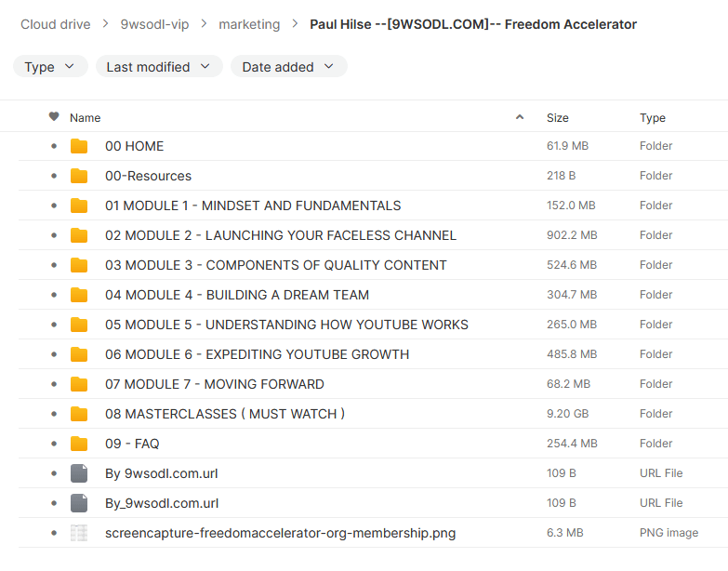Sort files by the Name column

[x=86, y=118]
